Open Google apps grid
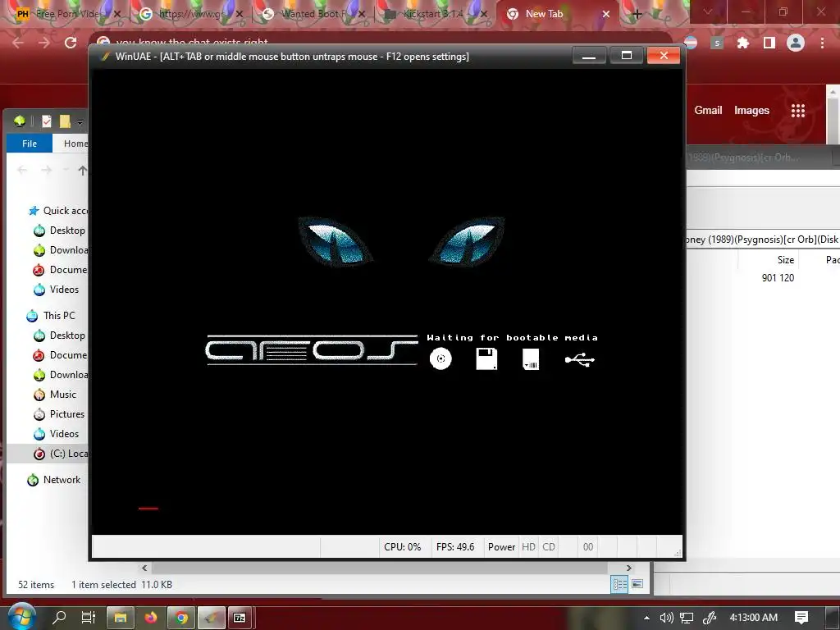This screenshot has height=630, width=840. tap(797, 111)
